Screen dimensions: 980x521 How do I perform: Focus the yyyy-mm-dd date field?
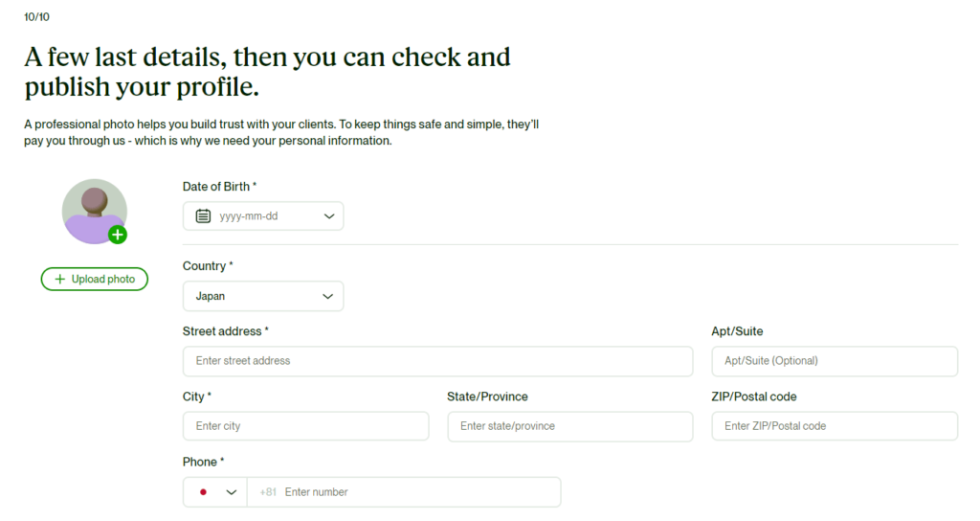(x=263, y=216)
